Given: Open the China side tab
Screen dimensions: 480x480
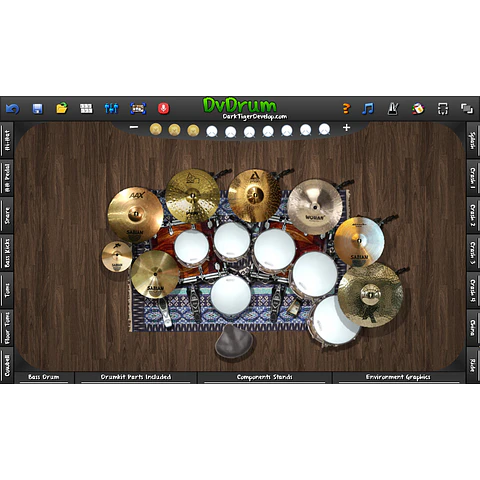Looking at the screenshot, I should coord(473,328).
